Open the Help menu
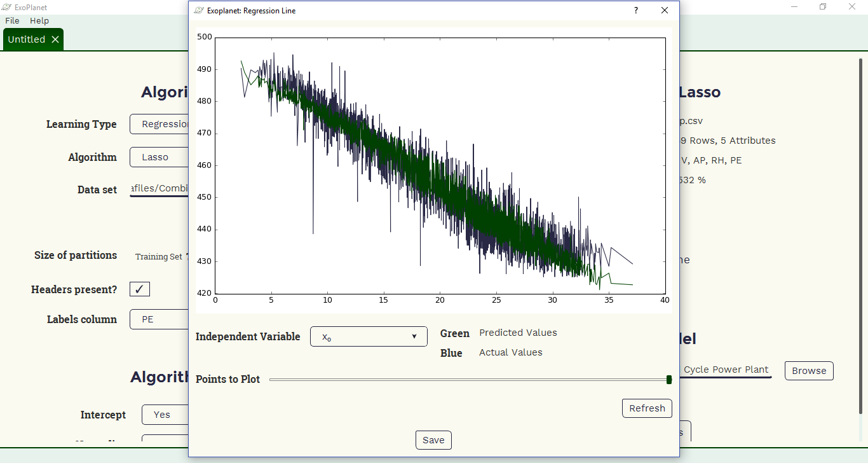The image size is (868, 463). [39, 21]
